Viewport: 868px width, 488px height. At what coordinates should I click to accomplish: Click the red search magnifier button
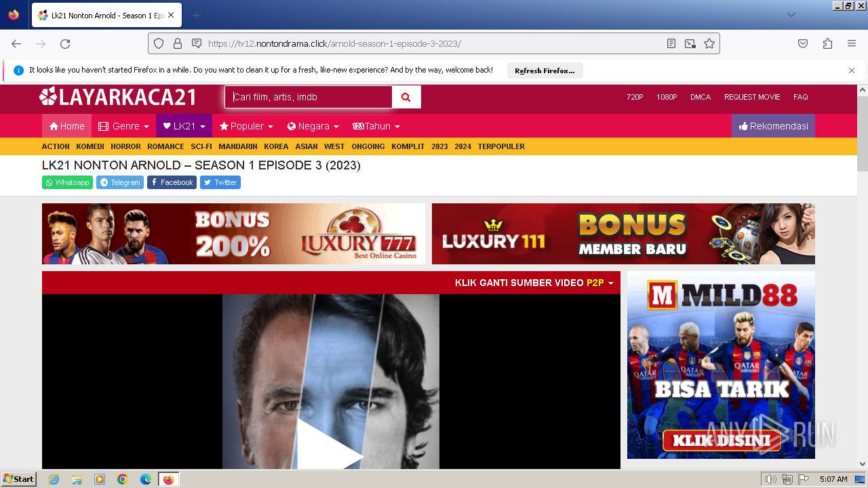click(406, 97)
